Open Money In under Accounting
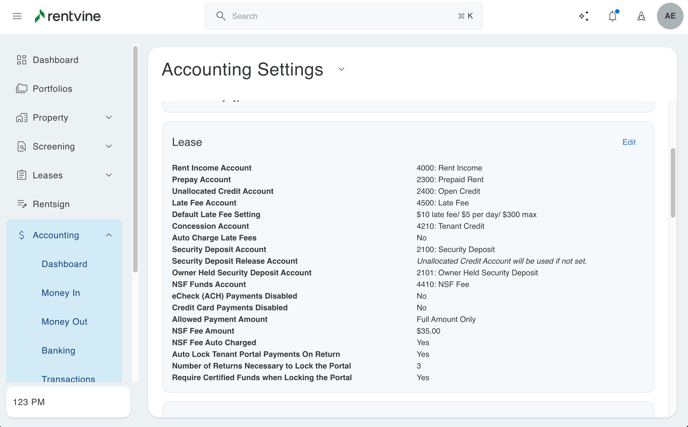Screen dimensions: 688x427 [61, 293]
